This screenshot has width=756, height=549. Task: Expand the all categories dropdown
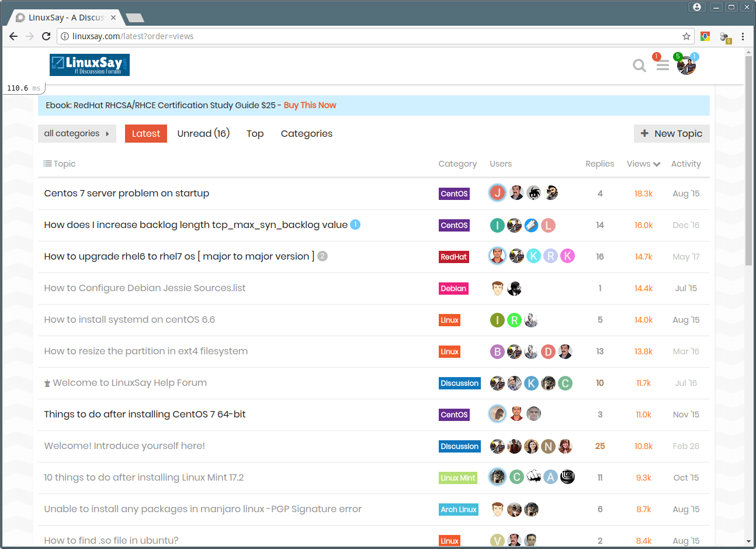point(77,133)
